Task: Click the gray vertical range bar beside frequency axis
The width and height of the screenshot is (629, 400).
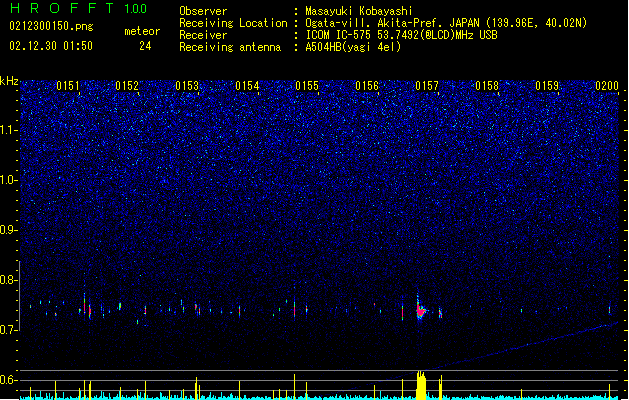Action: pyautogui.click(x=20, y=295)
